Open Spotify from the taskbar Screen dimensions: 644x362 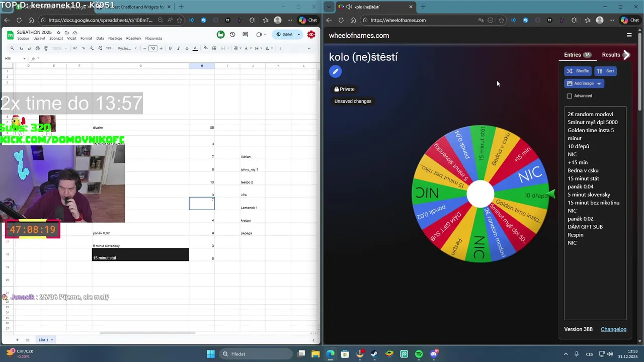[419, 354]
